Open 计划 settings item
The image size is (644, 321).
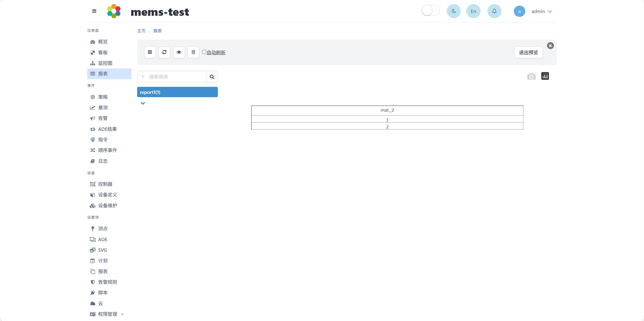[x=109, y=261]
